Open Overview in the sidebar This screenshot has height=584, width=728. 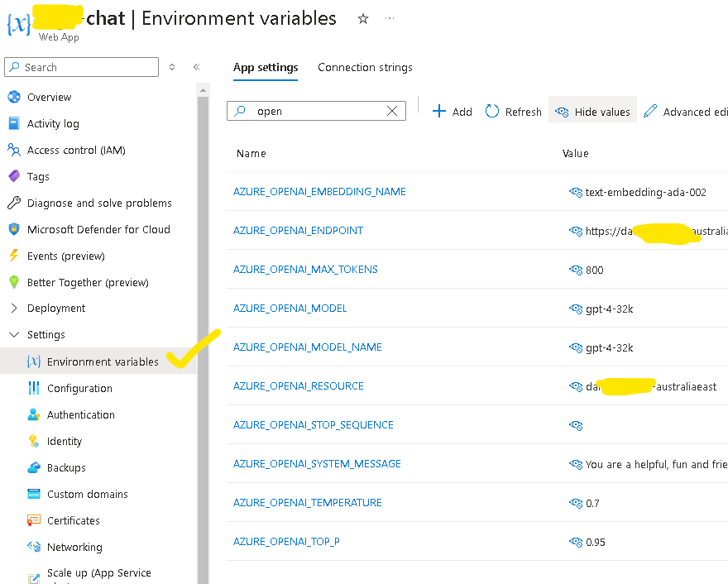(49, 97)
